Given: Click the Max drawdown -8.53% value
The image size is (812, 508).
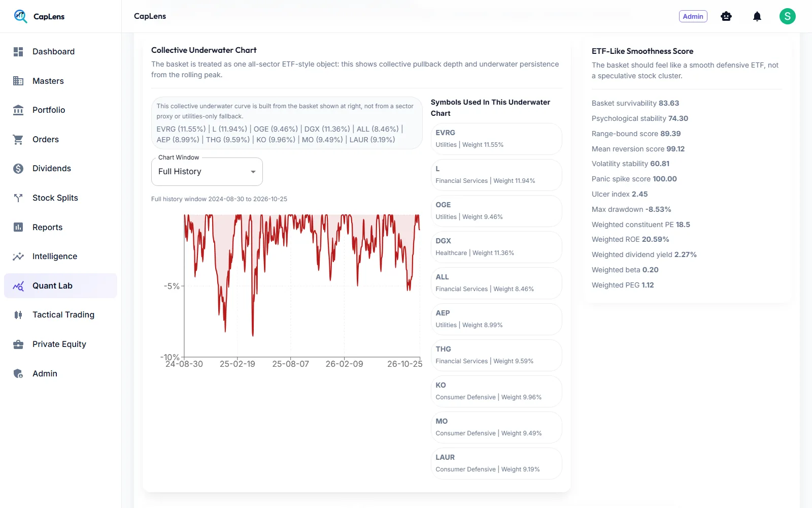Looking at the screenshot, I should [x=658, y=209].
